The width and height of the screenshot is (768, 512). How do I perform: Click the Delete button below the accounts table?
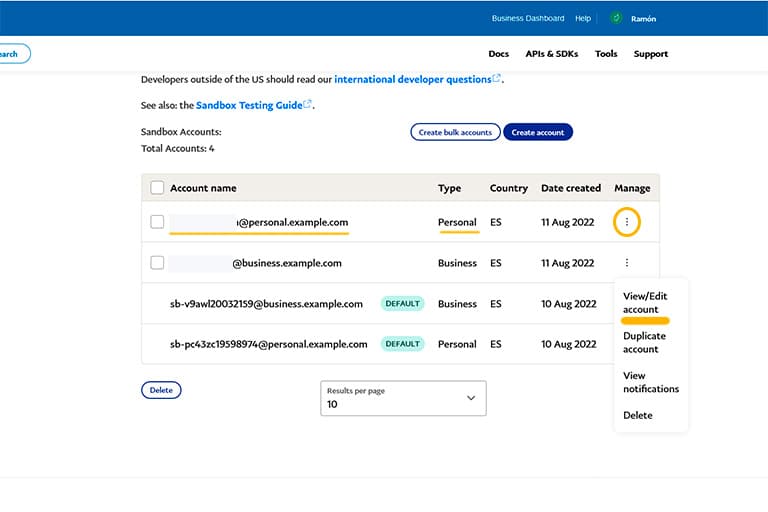pyautogui.click(x=161, y=390)
